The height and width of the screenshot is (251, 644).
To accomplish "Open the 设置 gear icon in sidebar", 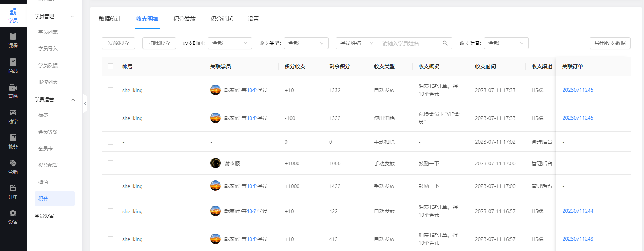I will coord(13,213).
